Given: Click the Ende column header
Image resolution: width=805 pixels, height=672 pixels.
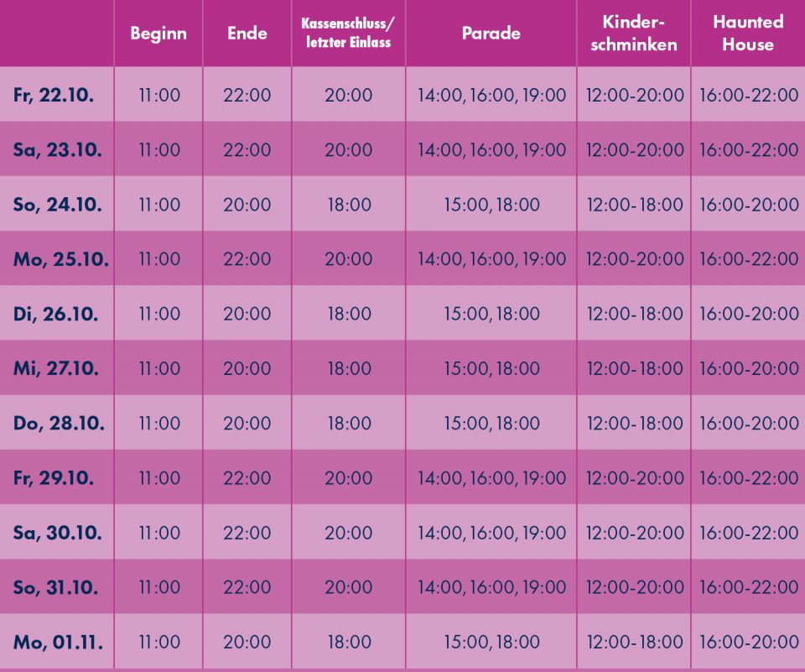Looking at the screenshot, I should point(247,34).
